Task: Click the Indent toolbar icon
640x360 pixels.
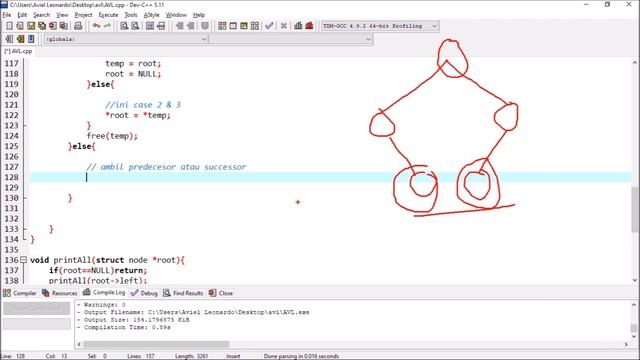Action: [180, 26]
